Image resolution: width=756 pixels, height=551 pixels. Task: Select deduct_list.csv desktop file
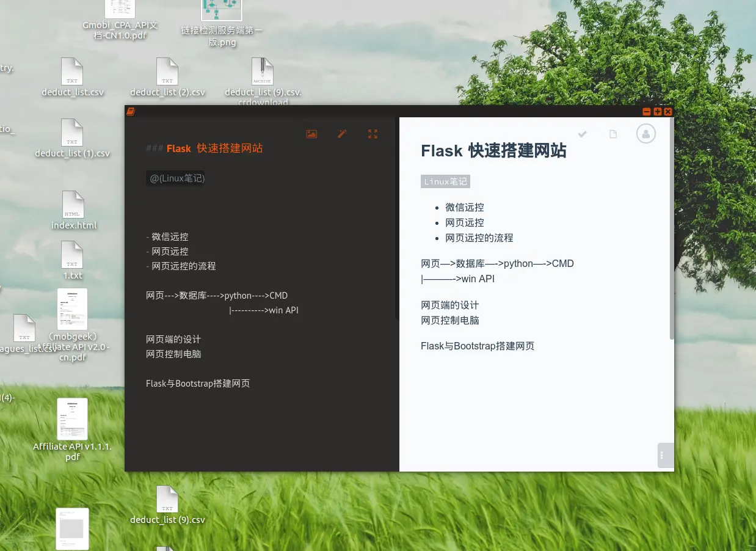pos(73,78)
